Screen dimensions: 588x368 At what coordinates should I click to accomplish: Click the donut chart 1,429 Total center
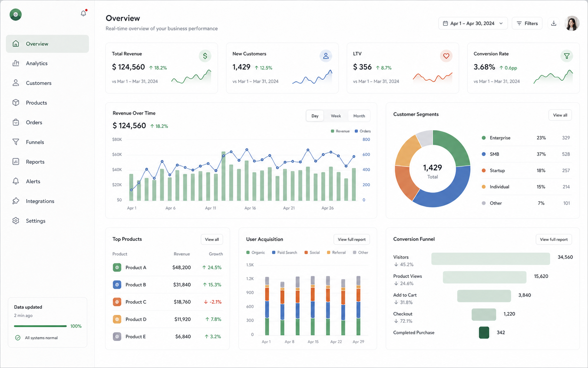[x=432, y=171]
